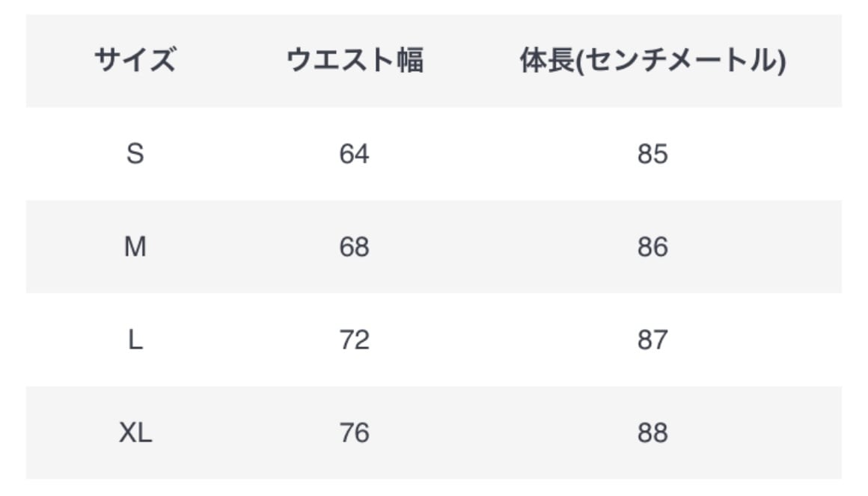Click waist width value 76
The width and height of the screenshot is (868, 496).
click(354, 433)
